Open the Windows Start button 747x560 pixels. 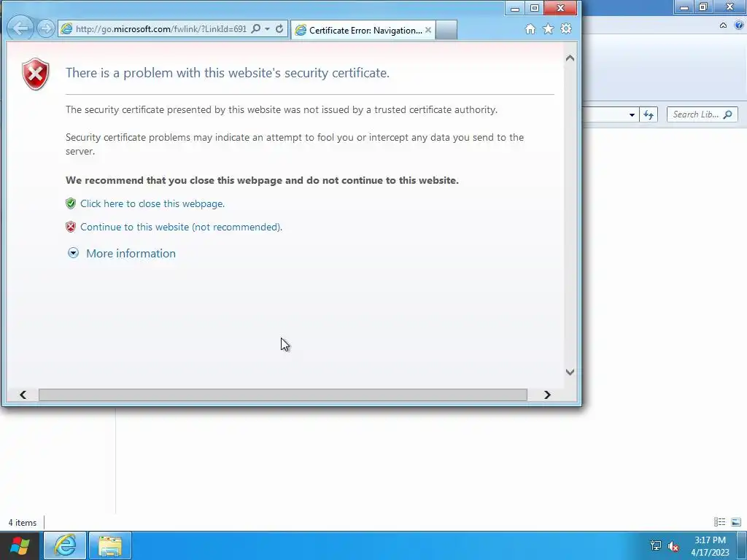click(20, 545)
